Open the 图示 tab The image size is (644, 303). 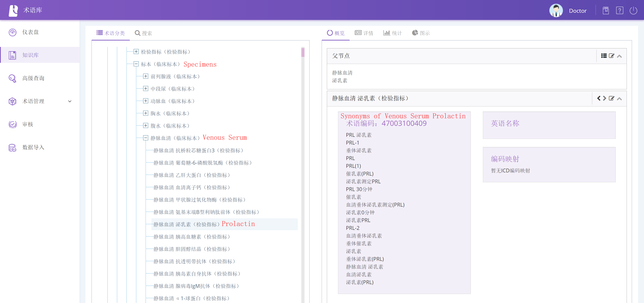click(x=421, y=33)
